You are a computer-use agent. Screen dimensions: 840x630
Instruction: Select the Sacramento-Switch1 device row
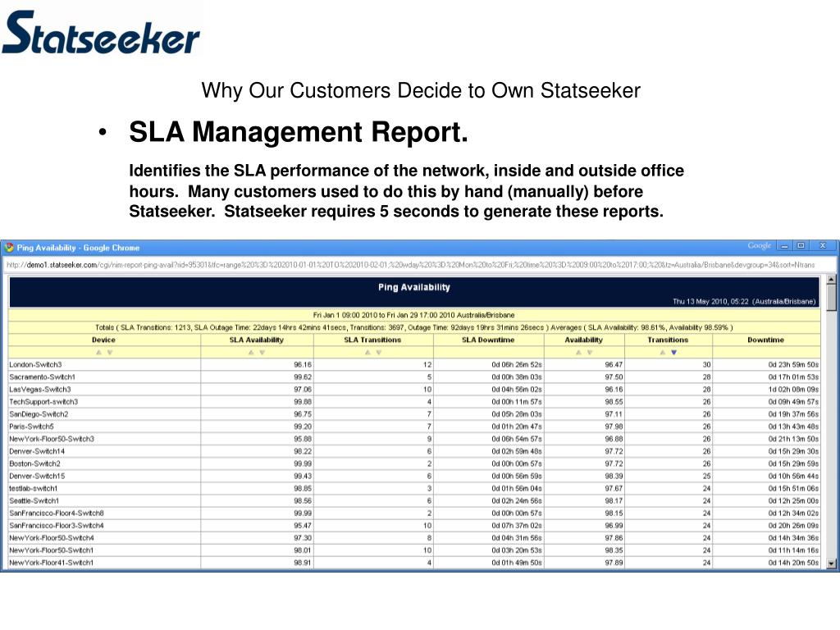pos(414,377)
